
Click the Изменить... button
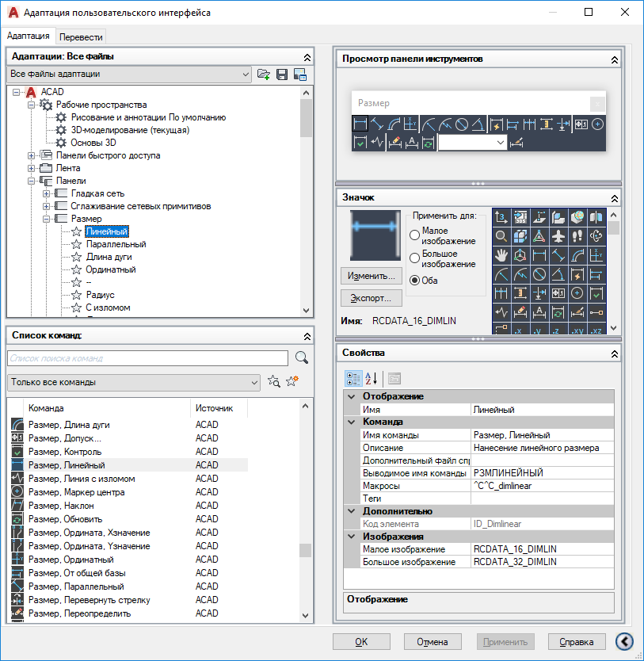click(372, 276)
